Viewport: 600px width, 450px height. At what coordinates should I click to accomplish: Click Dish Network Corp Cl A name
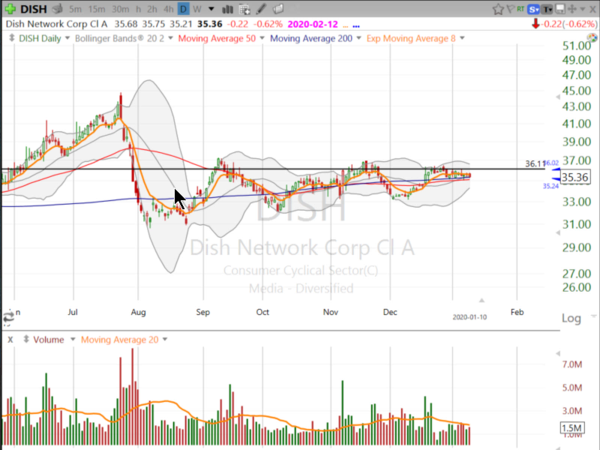[x=57, y=24]
